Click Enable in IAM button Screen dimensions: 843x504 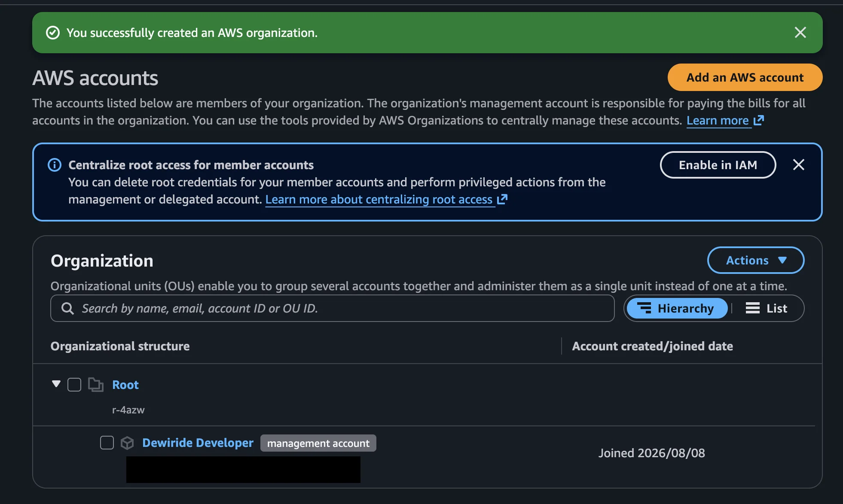pos(718,165)
